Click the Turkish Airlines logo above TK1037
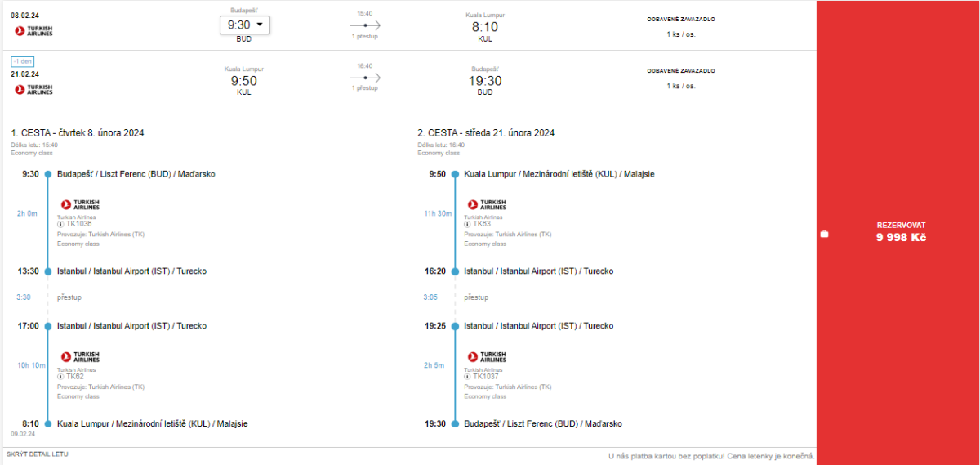The height and width of the screenshot is (465, 980). pyautogui.click(x=487, y=357)
